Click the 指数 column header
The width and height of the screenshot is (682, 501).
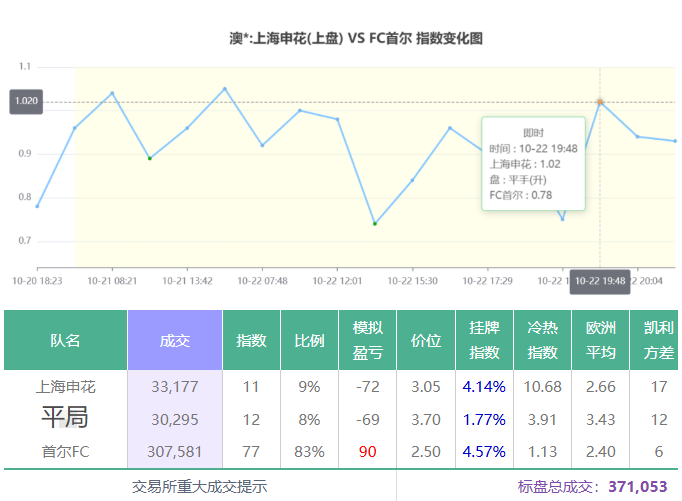(x=251, y=340)
